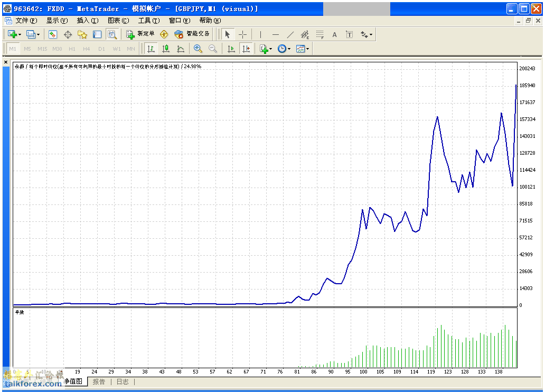Toggle chart shift from right border

246,49
